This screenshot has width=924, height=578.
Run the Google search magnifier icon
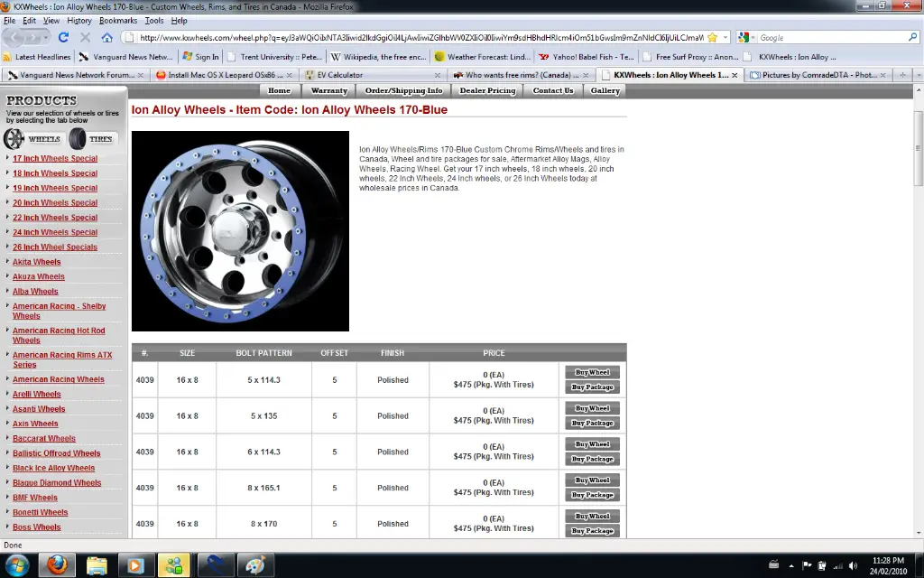(913, 37)
